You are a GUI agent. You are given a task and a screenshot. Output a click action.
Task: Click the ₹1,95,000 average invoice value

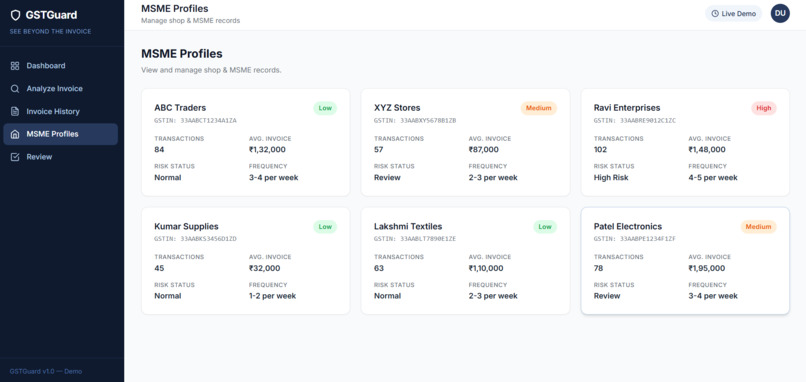[707, 268]
